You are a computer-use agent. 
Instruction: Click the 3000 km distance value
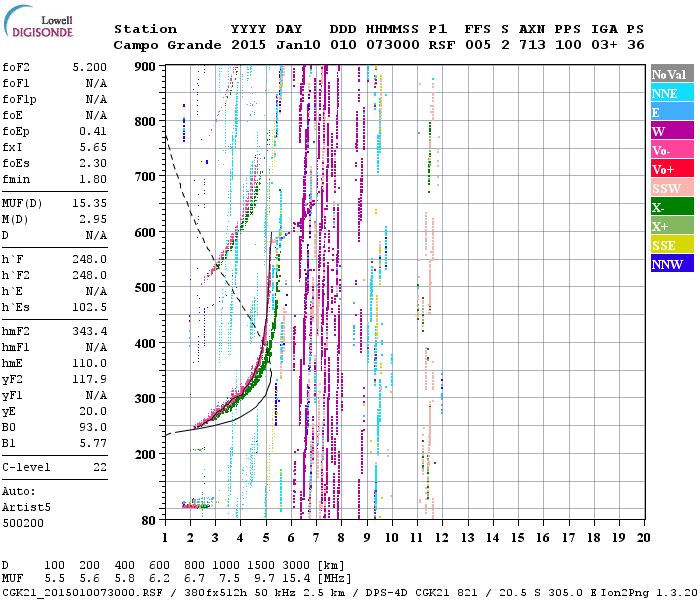(298, 566)
